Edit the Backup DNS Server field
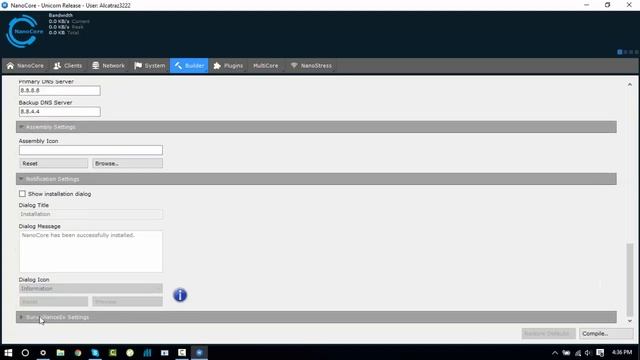This screenshot has width=640, height=360. (x=60, y=112)
